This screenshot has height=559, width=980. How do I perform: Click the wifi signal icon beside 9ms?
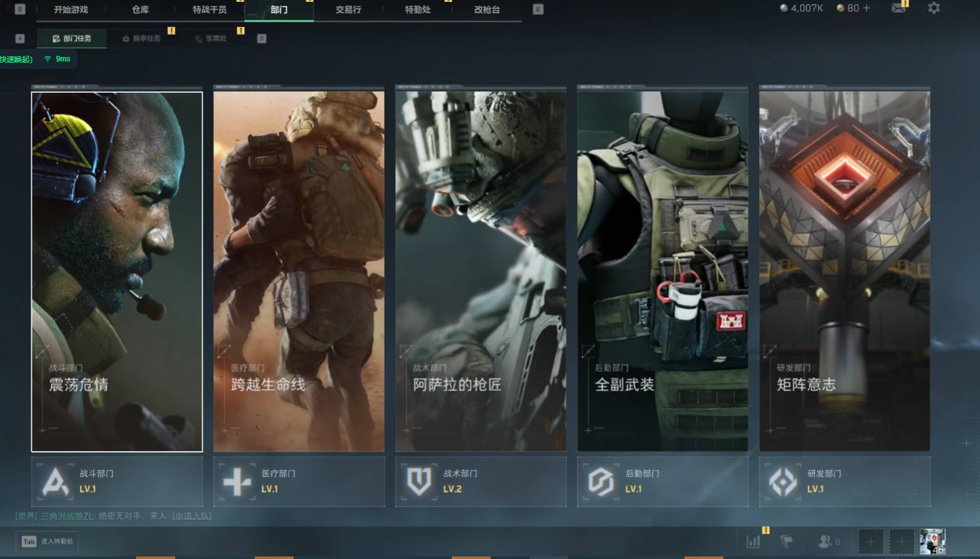coord(48,59)
